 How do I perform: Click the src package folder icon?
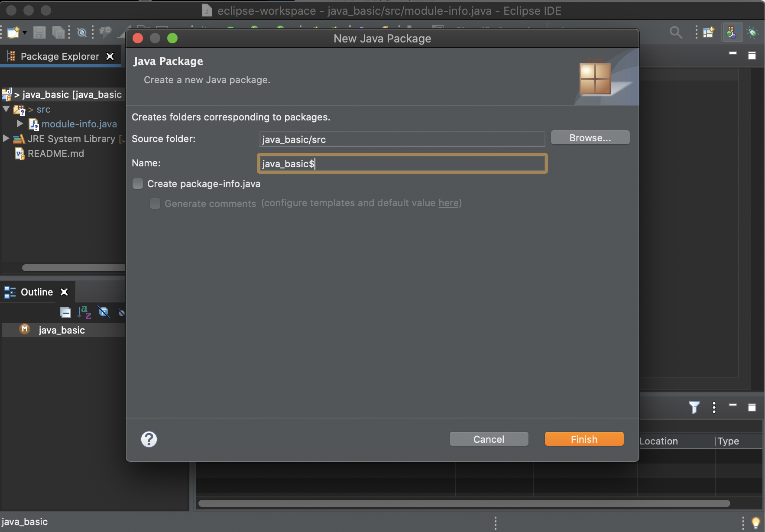(19, 110)
